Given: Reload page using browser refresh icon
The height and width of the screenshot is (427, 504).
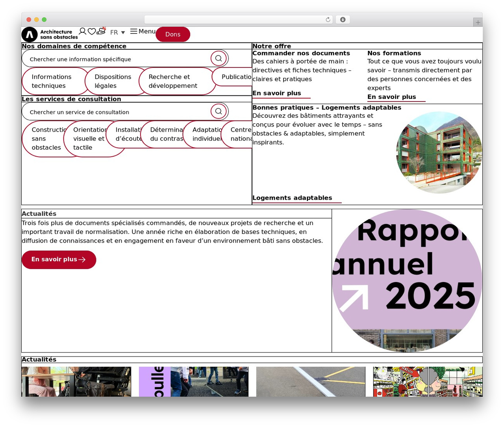Looking at the screenshot, I should [328, 20].
